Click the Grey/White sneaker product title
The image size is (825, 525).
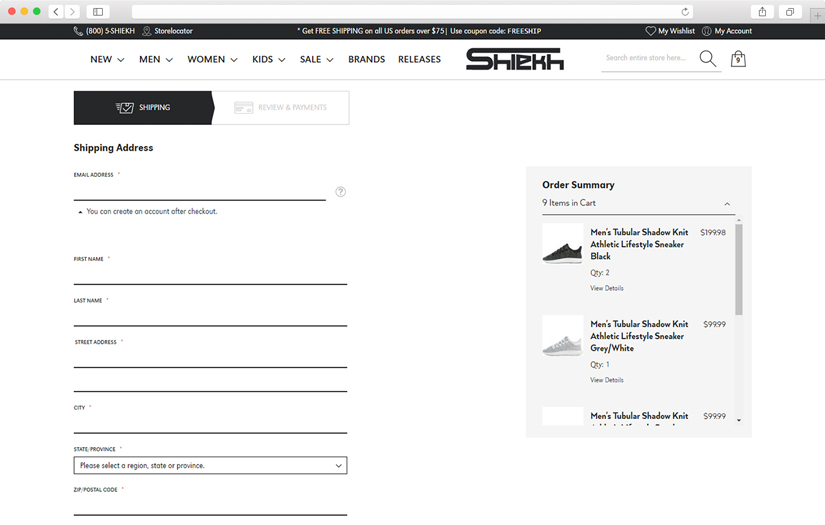pos(639,336)
